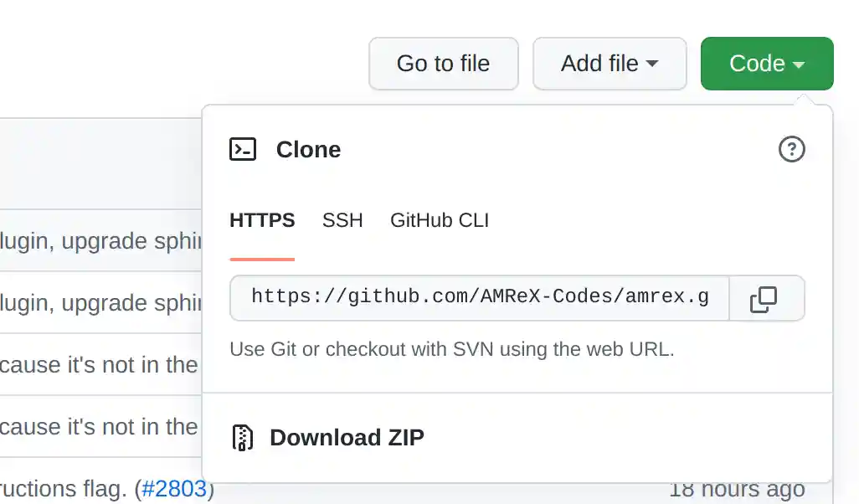Click the Download ZIP file icon
Screen dimensions: 859x504
[243, 437]
